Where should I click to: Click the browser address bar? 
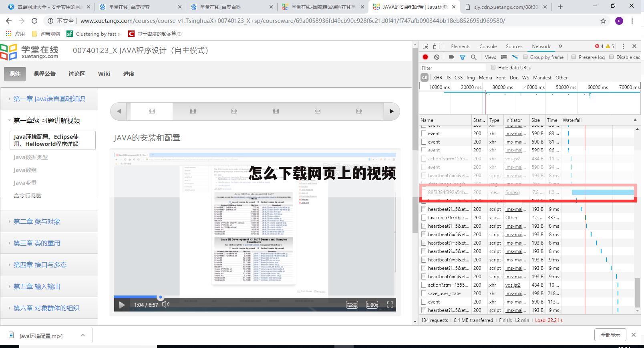tap(320, 21)
